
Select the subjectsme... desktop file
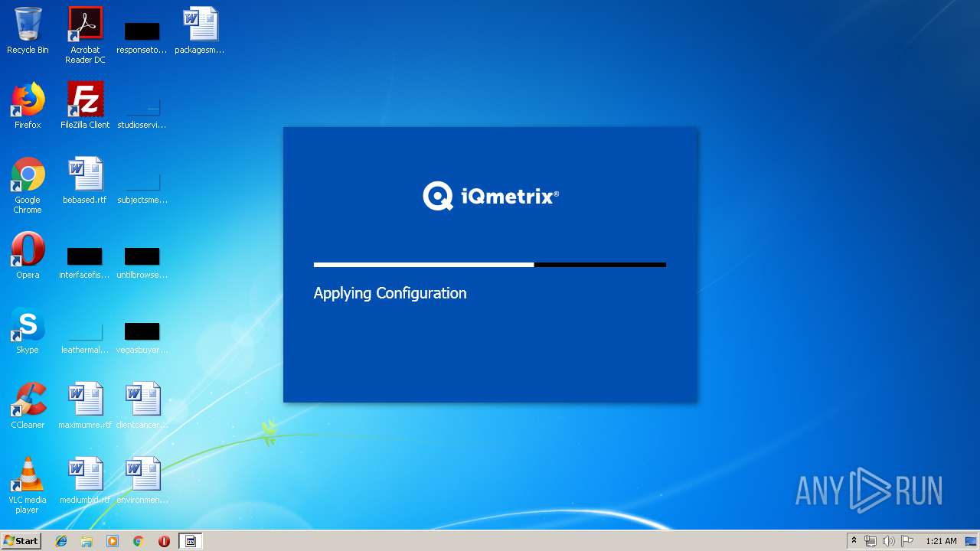pos(142,187)
